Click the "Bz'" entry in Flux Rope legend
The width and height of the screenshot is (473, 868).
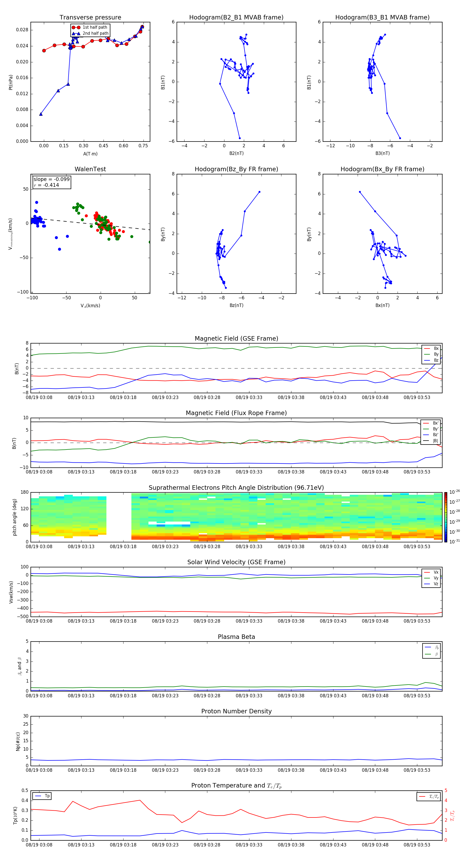[x=431, y=435]
